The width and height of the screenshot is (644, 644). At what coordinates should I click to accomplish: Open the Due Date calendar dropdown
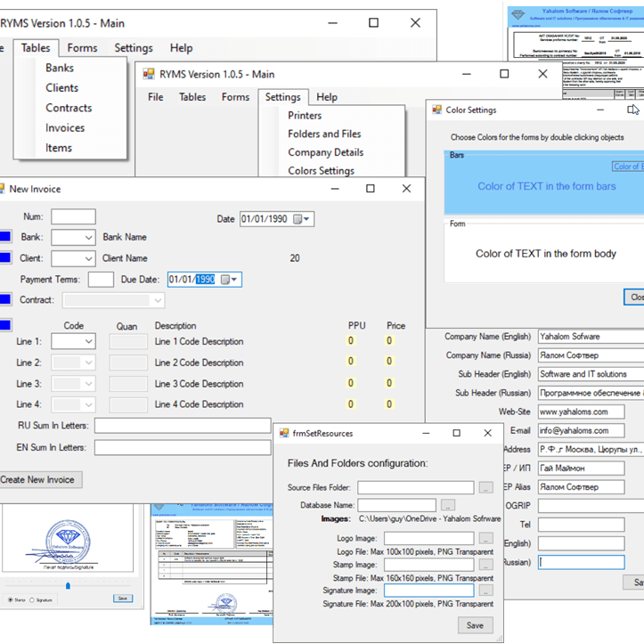(x=230, y=280)
